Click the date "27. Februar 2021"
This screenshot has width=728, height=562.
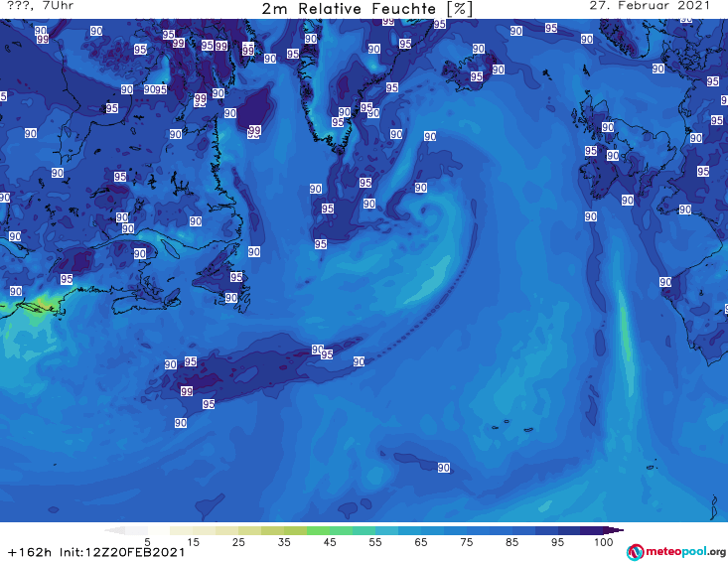click(x=650, y=6)
